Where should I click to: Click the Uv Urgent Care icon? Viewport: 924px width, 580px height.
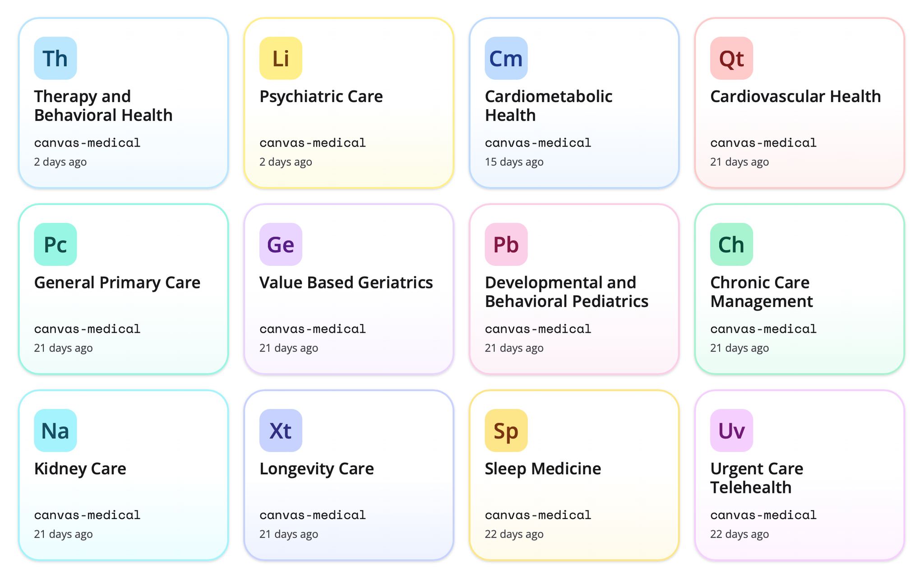point(731,430)
